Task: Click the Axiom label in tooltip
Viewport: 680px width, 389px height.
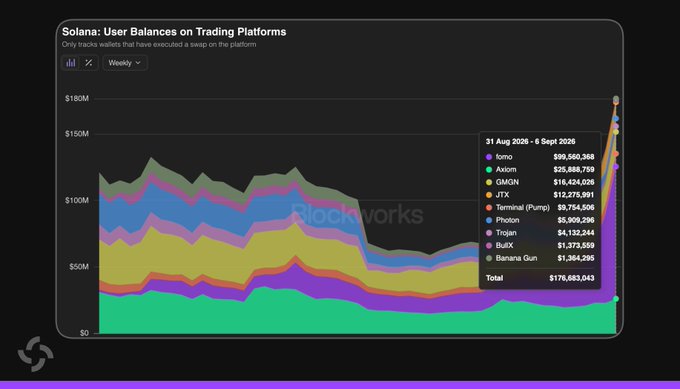Action: [506, 170]
